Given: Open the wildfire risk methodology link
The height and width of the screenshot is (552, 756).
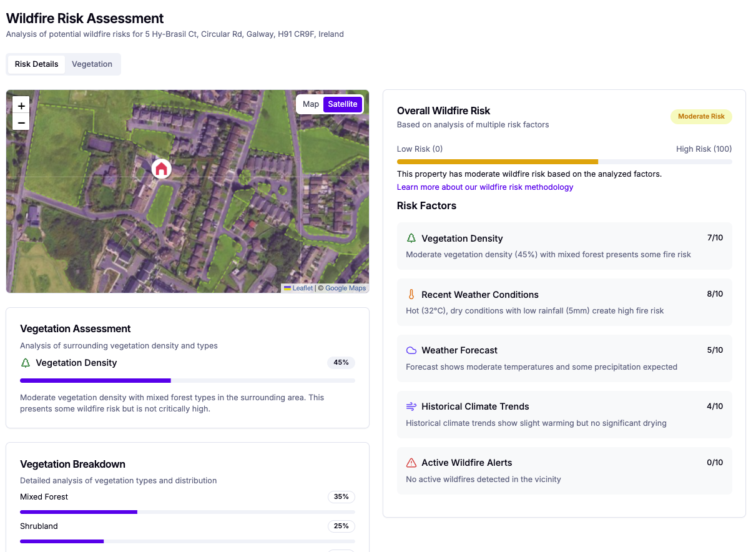Looking at the screenshot, I should pyautogui.click(x=484, y=187).
